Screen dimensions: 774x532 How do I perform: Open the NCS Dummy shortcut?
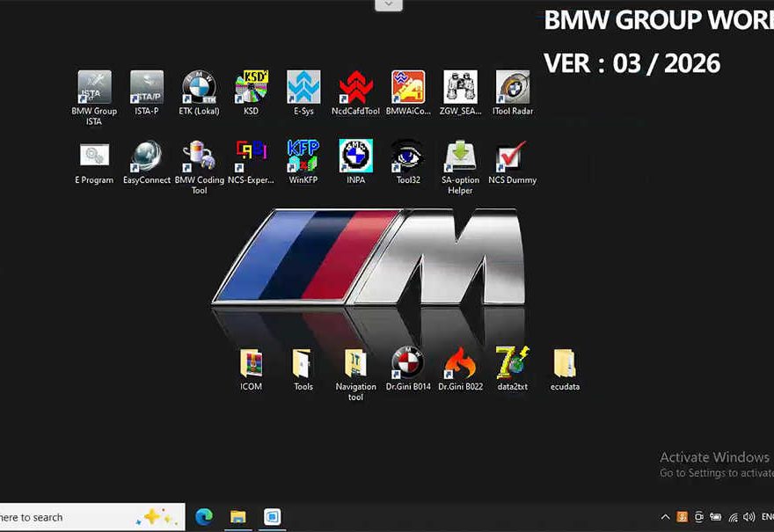click(x=512, y=157)
